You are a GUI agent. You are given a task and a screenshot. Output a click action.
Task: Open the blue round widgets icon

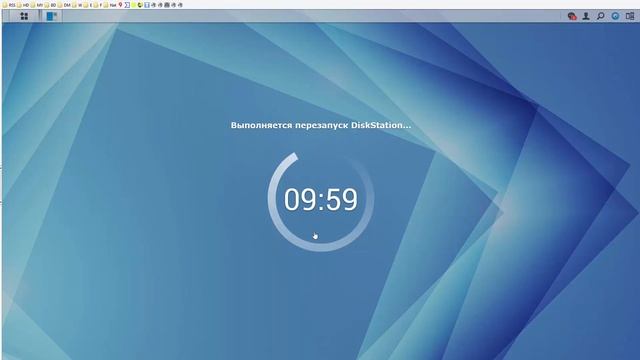pos(615,16)
